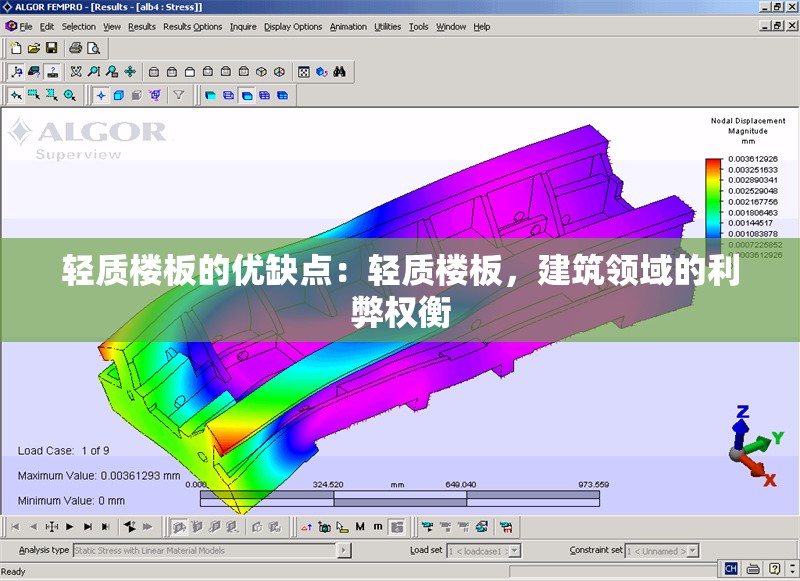Viewport: 800px width, 581px height.
Task: Toggle the rectangle selection shape tool
Action: (33, 96)
